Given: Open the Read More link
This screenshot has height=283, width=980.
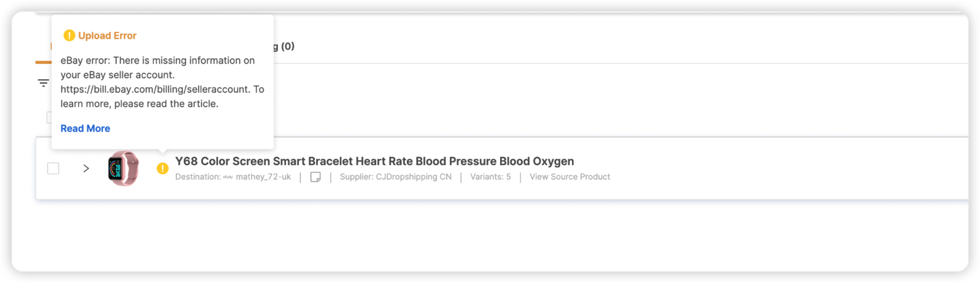Looking at the screenshot, I should click(x=85, y=129).
